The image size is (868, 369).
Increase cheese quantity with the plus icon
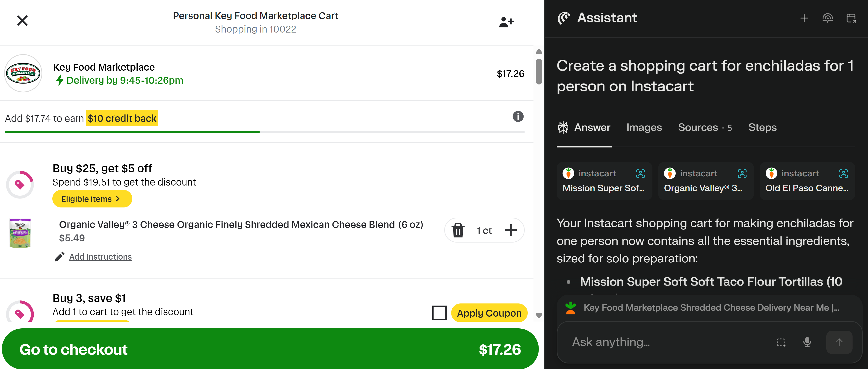click(x=510, y=230)
